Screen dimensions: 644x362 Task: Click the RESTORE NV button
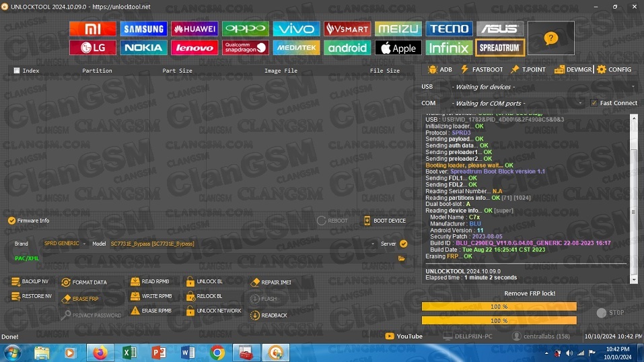(x=32, y=296)
